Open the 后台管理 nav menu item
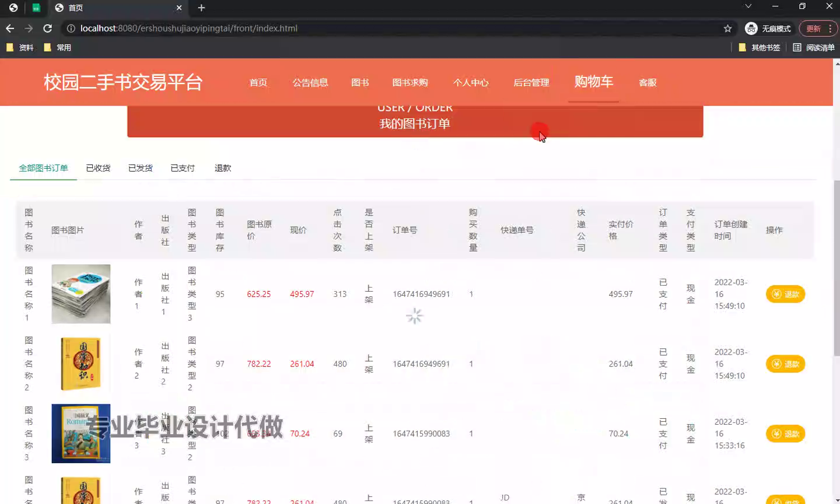This screenshot has height=504, width=840. coord(531,82)
